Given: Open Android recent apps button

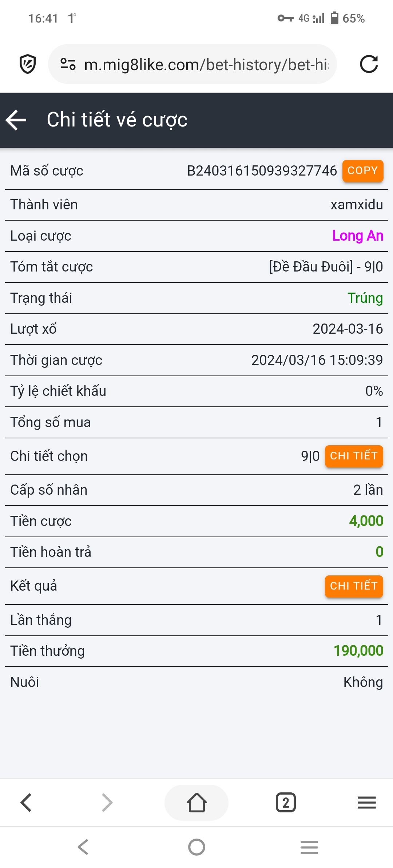Looking at the screenshot, I should tap(309, 847).
